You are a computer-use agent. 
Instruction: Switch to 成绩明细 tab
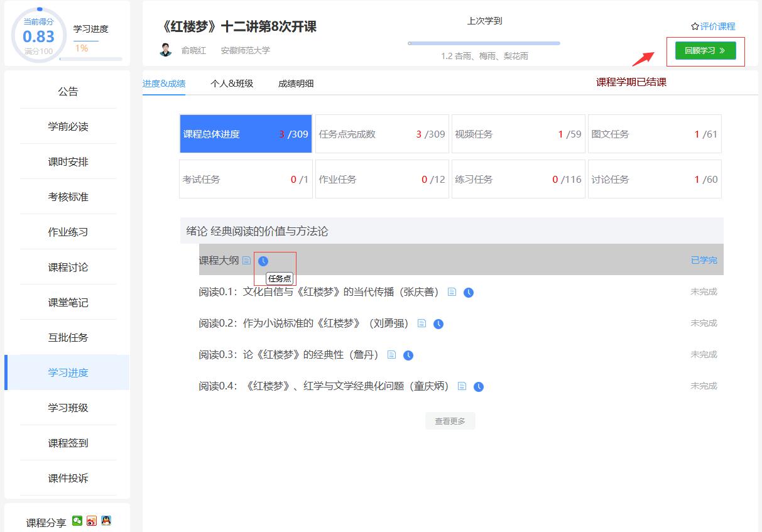[x=296, y=83]
